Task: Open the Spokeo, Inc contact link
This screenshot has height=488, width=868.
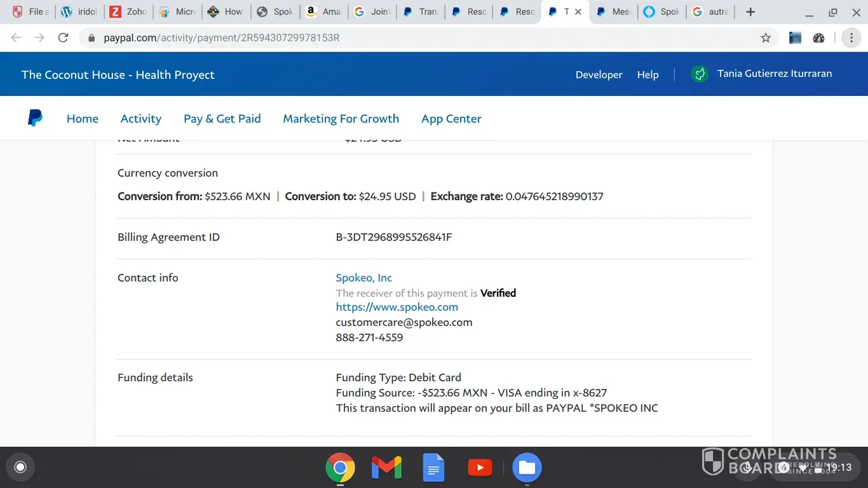Action: pyautogui.click(x=363, y=278)
